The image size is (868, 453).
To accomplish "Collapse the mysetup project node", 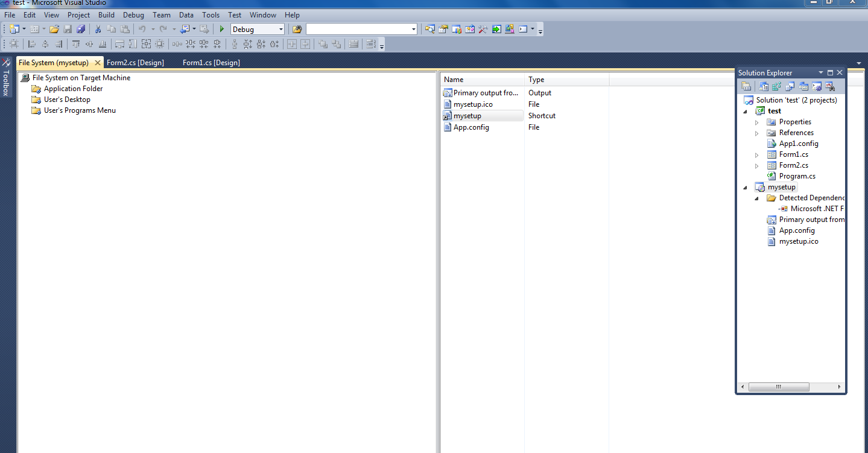I will tap(744, 187).
